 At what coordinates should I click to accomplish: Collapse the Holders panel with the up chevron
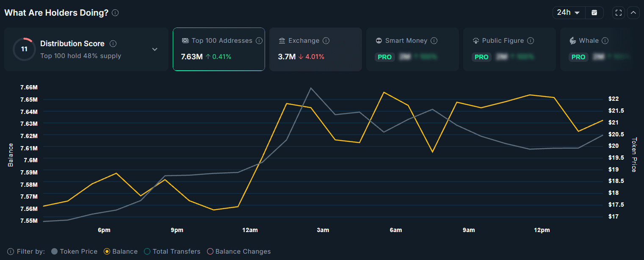click(633, 12)
